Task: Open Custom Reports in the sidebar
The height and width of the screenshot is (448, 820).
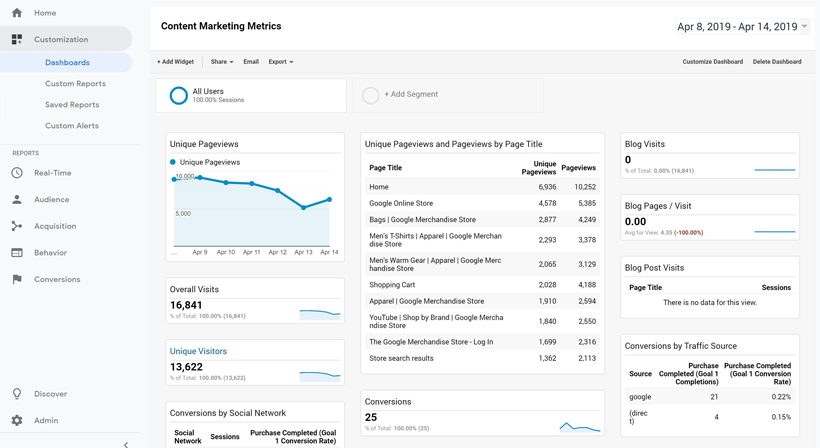Action: [75, 84]
